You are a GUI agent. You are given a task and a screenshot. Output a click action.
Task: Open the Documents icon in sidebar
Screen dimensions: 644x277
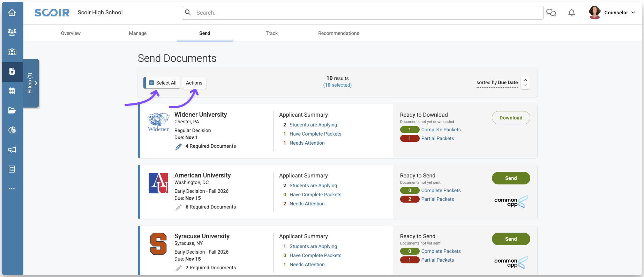click(12, 71)
